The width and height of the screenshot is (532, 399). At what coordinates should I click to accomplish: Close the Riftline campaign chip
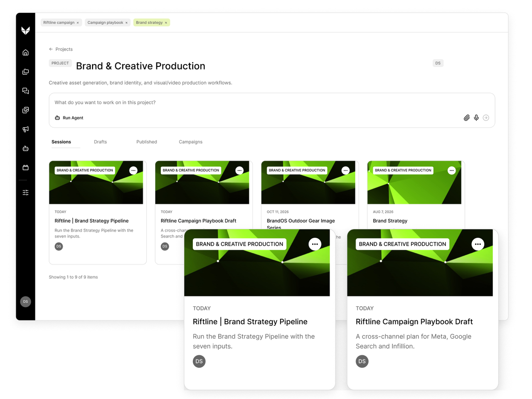[x=78, y=23]
